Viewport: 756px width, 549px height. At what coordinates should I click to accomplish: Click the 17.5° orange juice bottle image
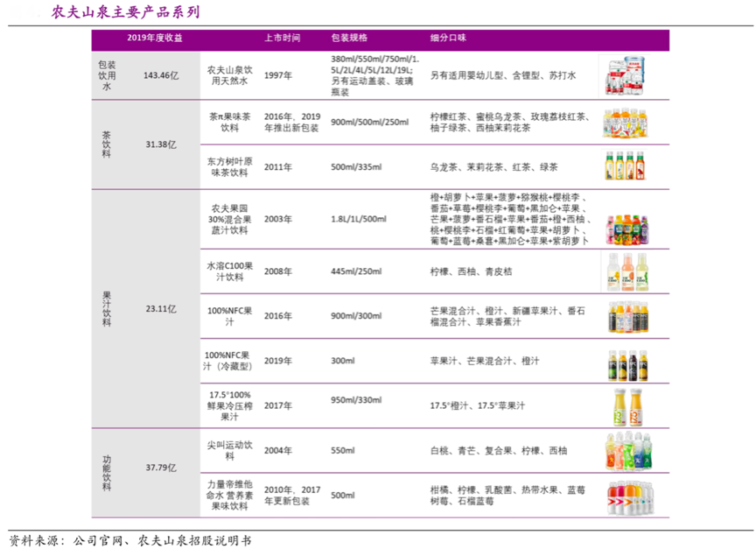[x=626, y=405]
